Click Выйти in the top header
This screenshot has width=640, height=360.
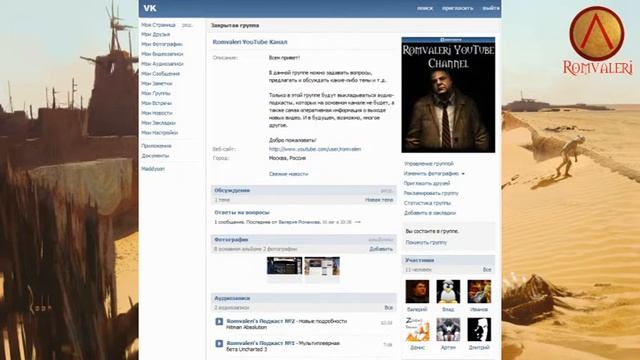pyautogui.click(x=491, y=8)
